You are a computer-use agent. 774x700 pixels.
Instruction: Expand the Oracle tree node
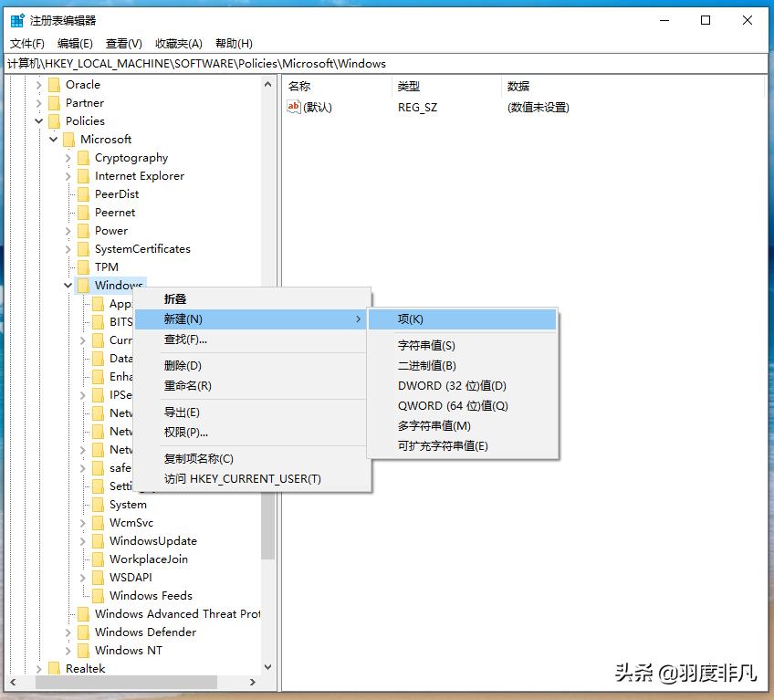(38, 84)
